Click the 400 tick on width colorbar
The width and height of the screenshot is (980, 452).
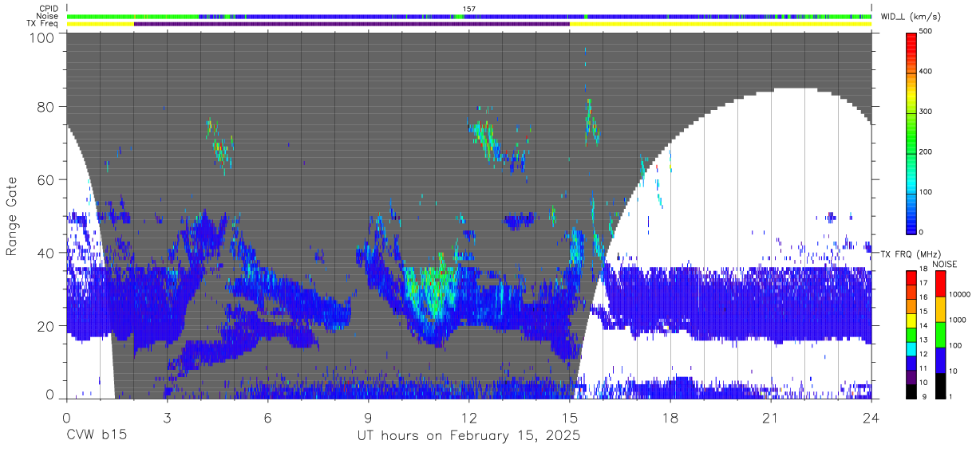click(925, 71)
